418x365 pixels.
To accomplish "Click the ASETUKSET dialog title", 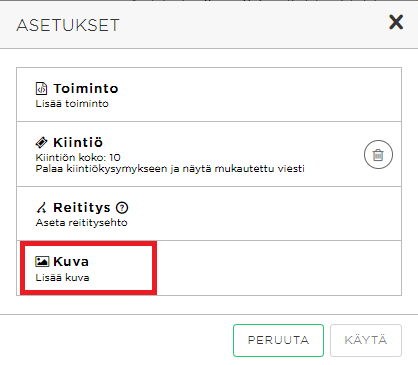I will [68, 25].
